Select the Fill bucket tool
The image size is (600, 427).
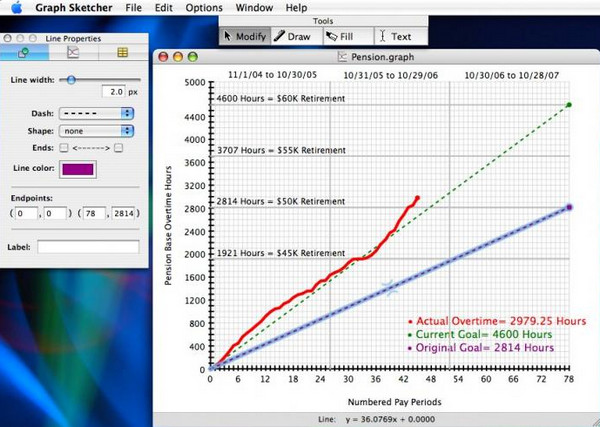click(x=340, y=36)
